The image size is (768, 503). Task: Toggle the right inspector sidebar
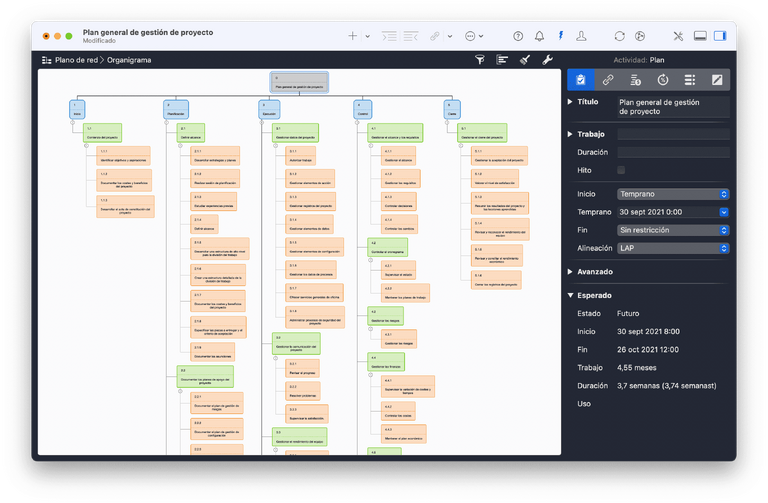coord(721,36)
